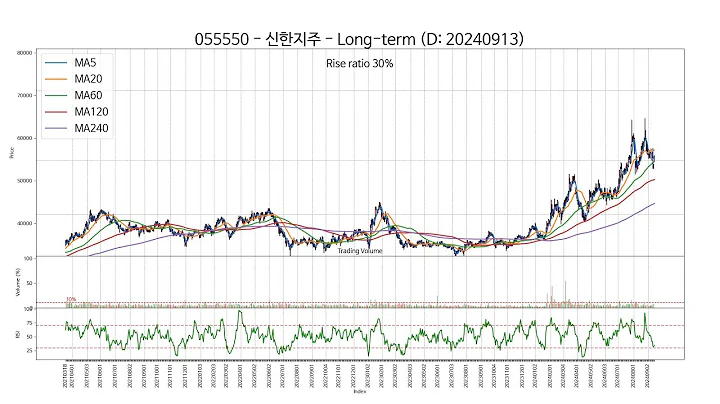Click the Rise ratio 30% annotation

coord(360,64)
